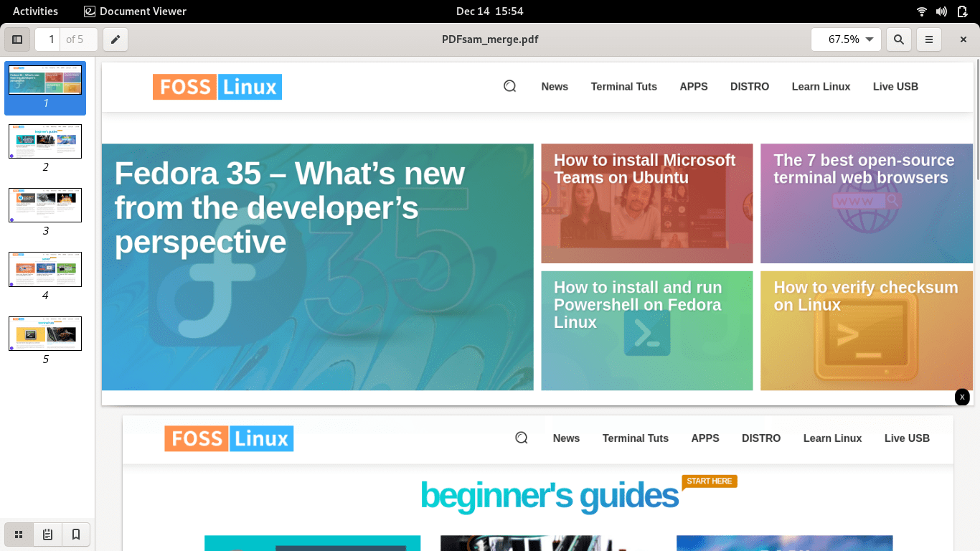
Task: Click the page number input field
Action: coord(51,39)
